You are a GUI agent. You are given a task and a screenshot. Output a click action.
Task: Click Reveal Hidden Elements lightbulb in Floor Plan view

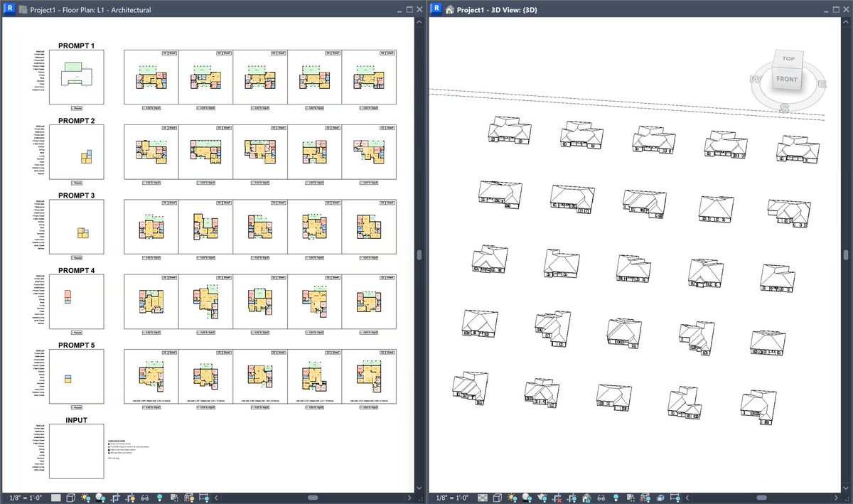click(160, 498)
